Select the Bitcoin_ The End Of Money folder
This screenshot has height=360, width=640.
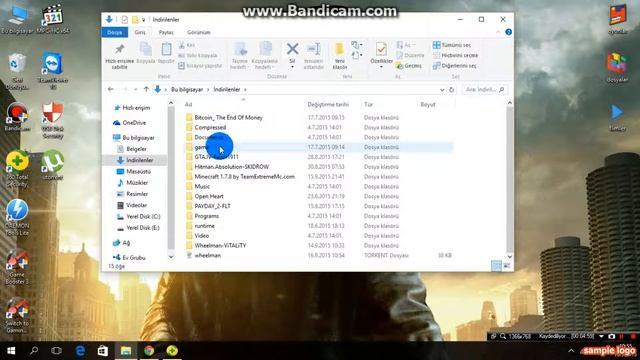[x=228, y=118]
